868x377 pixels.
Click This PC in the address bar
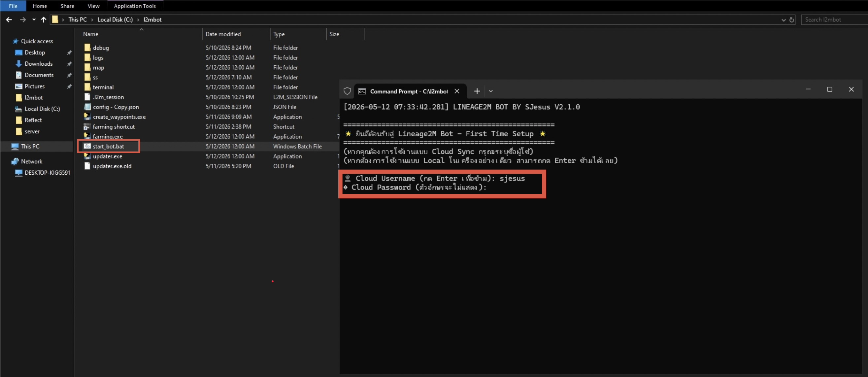[78, 19]
